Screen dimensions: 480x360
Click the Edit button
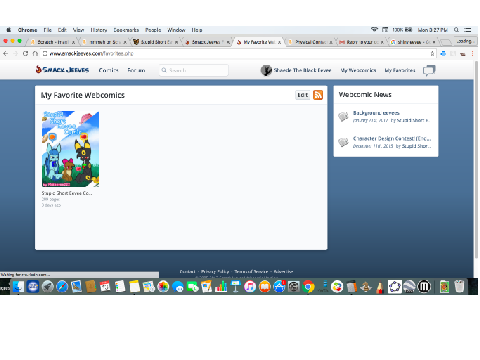click(x=303, y=95)
